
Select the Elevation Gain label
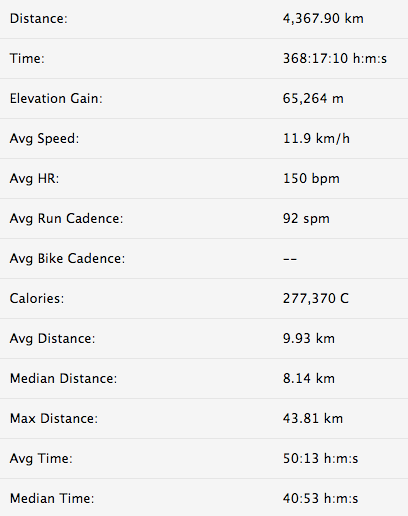coord(56,98)
